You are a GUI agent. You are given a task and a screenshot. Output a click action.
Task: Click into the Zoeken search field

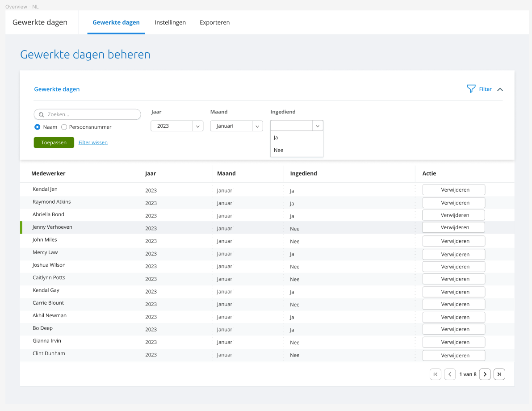(92, 114)
